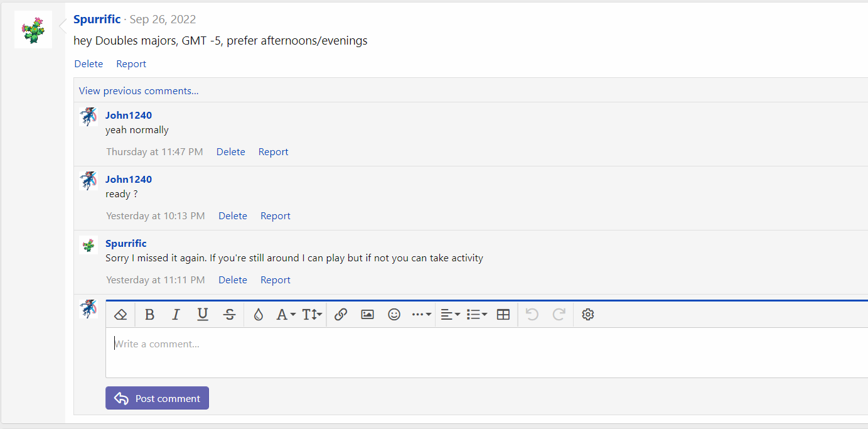Report the 'ready ?' comment
The image size is (868, 429).
pyautogui.click(x=276, y=216)
